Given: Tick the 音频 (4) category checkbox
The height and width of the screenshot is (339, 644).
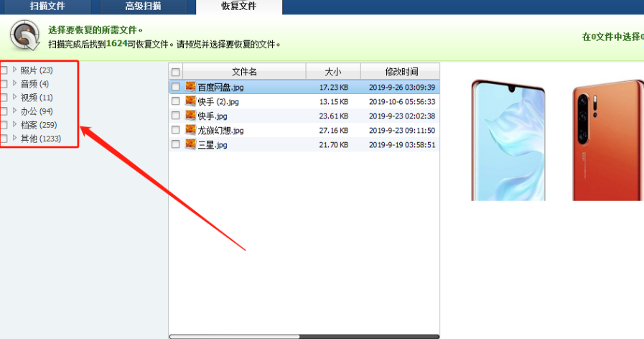Looking at the screenshot, I should click(x=4, y=84).
